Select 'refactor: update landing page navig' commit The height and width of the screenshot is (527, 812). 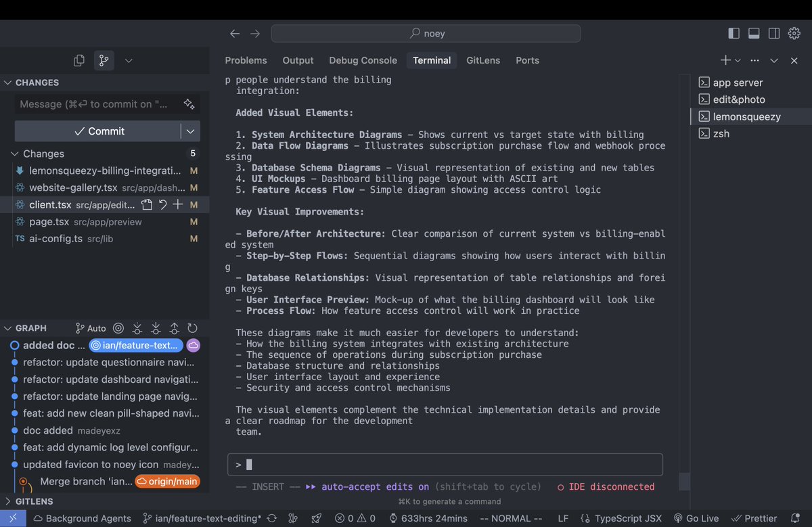[x=110, y=396]
